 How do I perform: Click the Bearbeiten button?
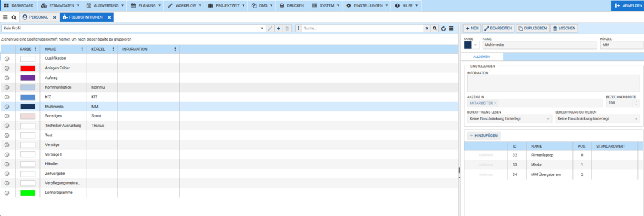(x=498, y=28)
